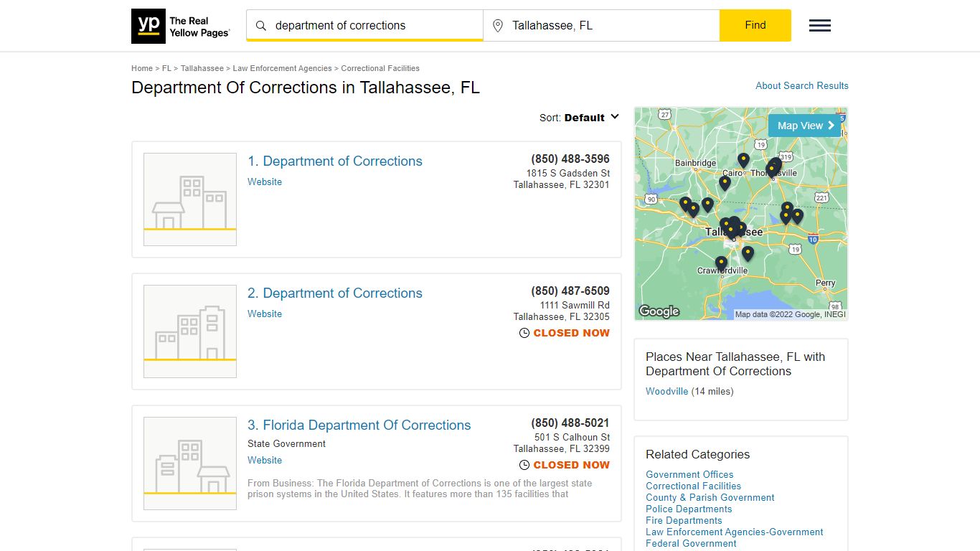
Task: Open Federal Government related category
Action: (691, 544)
